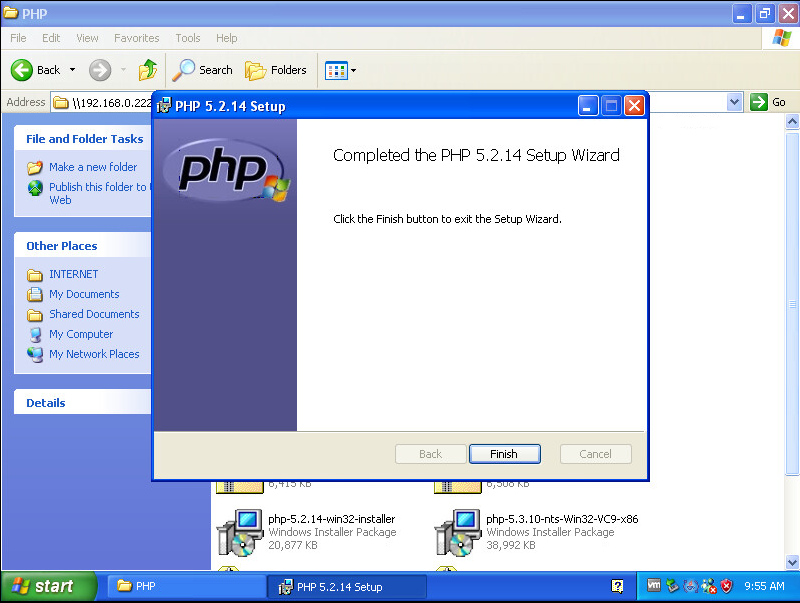Click the My Documents icon

click(35, 294)
